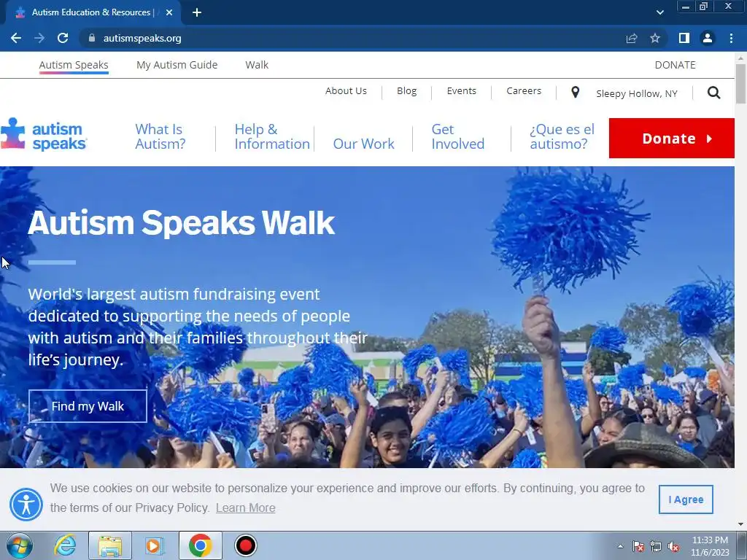Viewport: 747px width, 560px height.
Task: Open Windows Media Player taskbar icon
Action: click(153, 545)
